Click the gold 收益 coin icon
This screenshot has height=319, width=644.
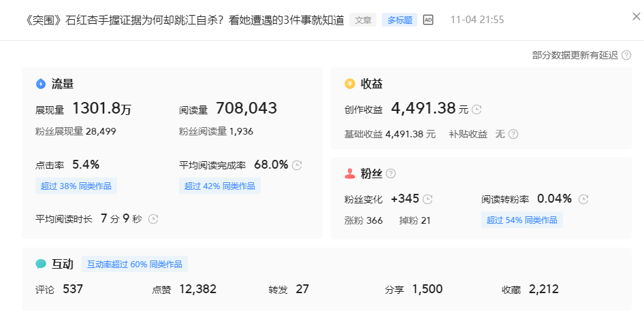(x=349, y=84)
